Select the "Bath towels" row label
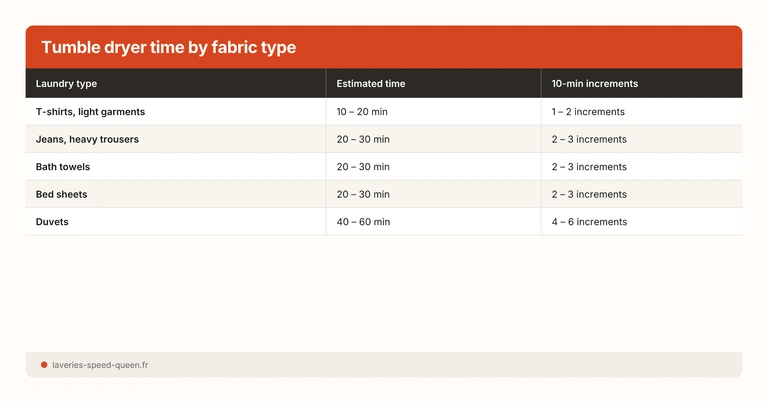This screenshot has width=768, height=403. 65,167
